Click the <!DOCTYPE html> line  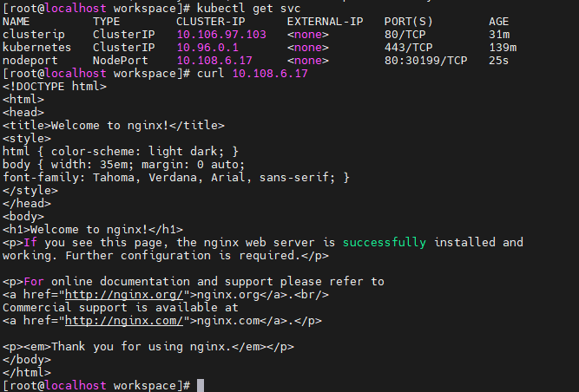point(55,87)
